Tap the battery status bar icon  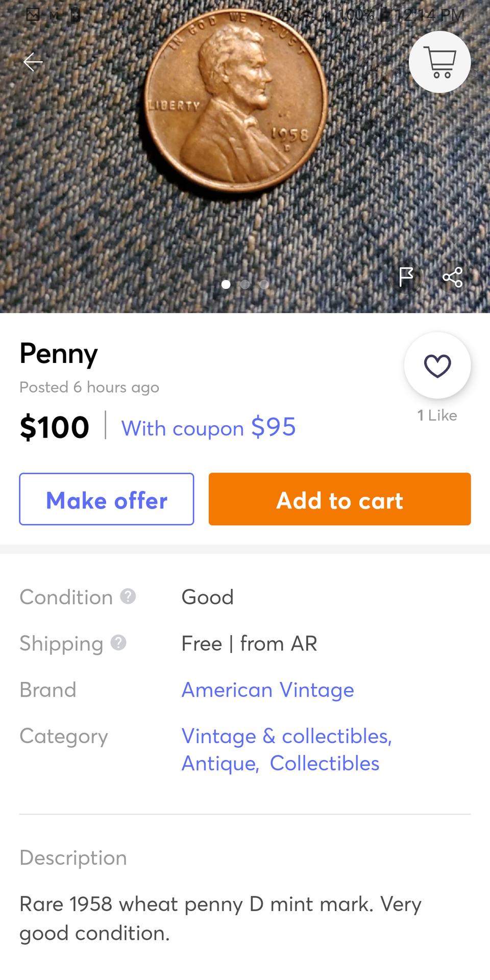[x=386, y=15]
